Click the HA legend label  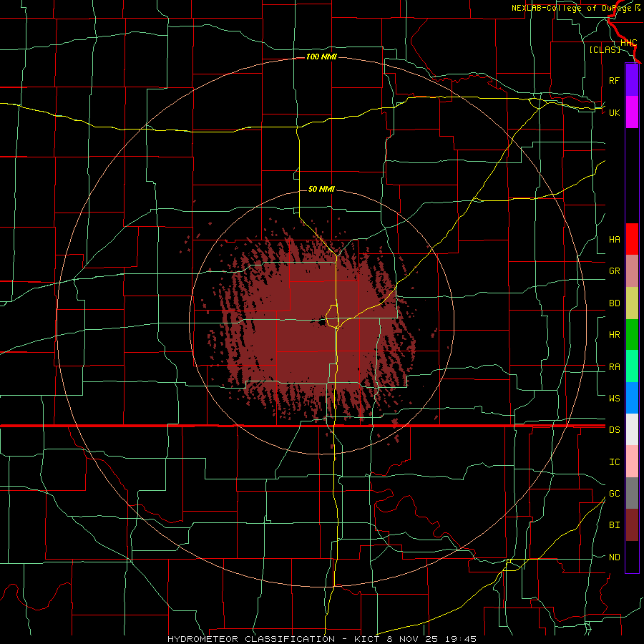(x=614, y=239)
